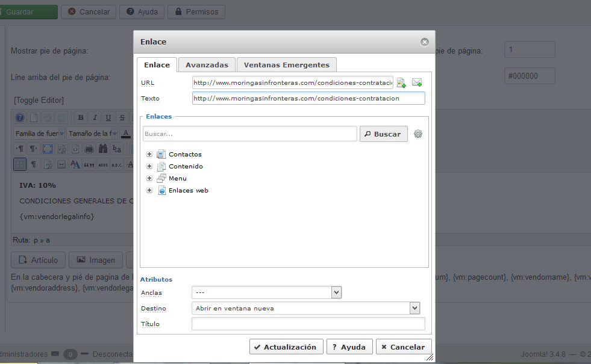The width and height of the screenshot is (591, 364).
Task: Click the print icon in editor toolbar
Action: click(x=89, y=149)
